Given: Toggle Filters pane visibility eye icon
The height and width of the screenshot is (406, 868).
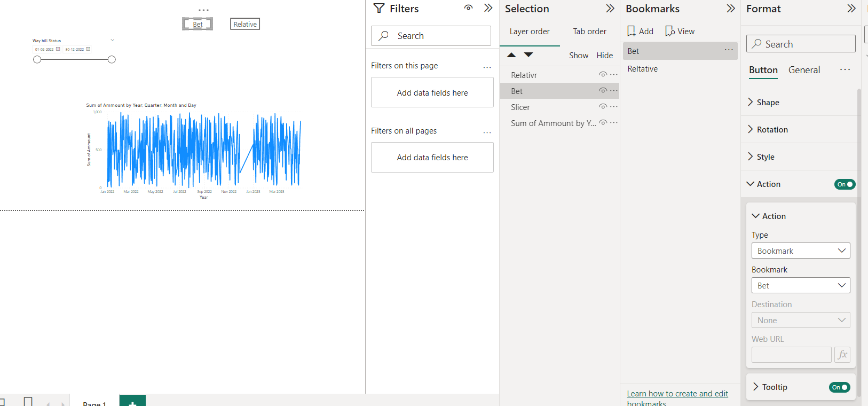Looking at the screenshot, I should (468, 7).
